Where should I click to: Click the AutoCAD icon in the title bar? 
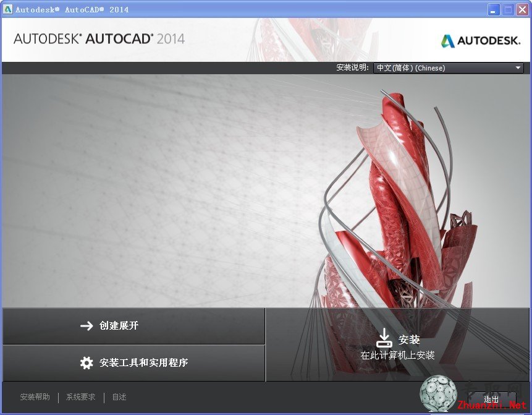click(7, 9)
